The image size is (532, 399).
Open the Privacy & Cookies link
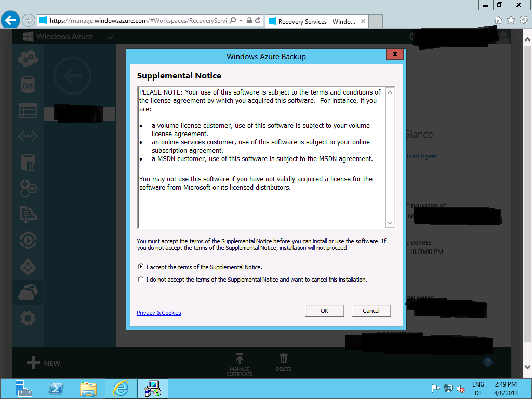tap(158, 312)
